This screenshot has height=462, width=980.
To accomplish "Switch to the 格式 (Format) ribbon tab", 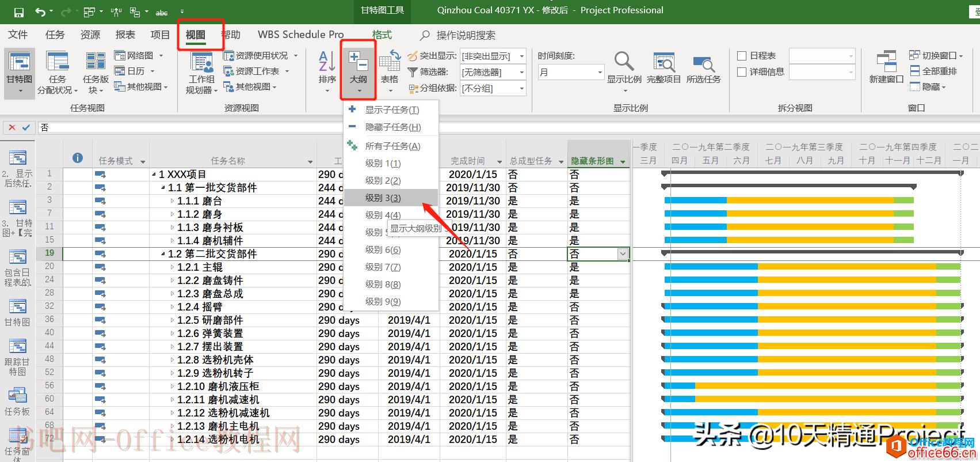I will coord(382,35).
